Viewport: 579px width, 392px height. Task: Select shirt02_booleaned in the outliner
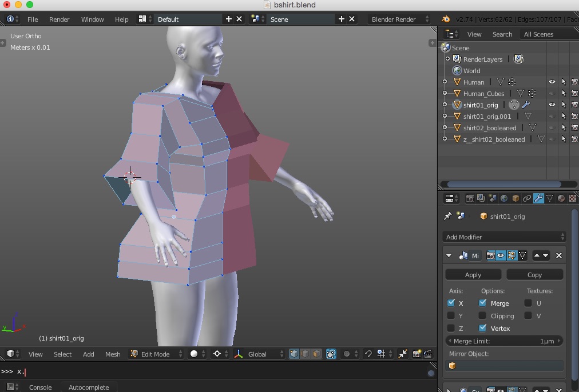coord(489,127)
